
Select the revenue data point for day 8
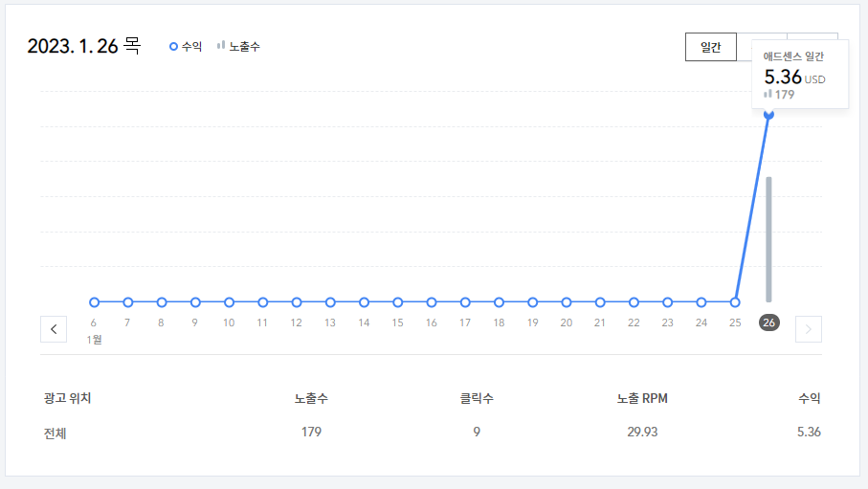[162, 302]
